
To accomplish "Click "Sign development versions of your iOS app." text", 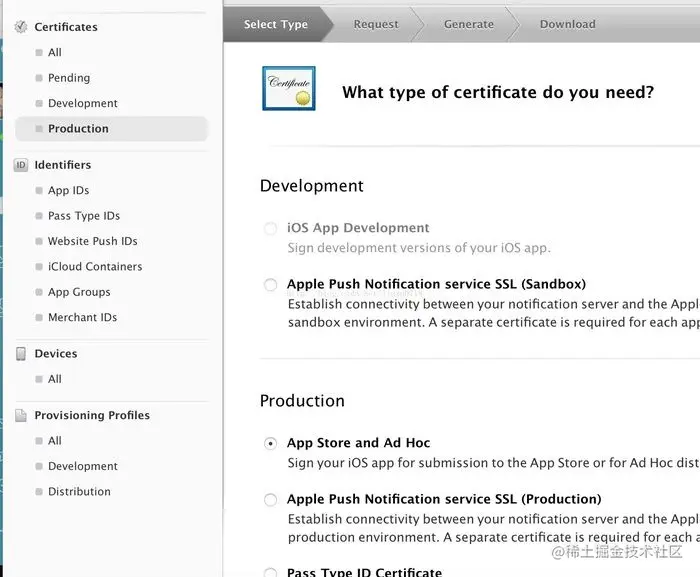I will tap(419, 248).
